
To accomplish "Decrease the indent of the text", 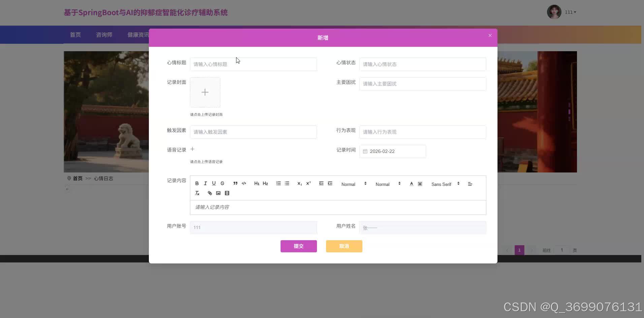I will pos(321,184).
